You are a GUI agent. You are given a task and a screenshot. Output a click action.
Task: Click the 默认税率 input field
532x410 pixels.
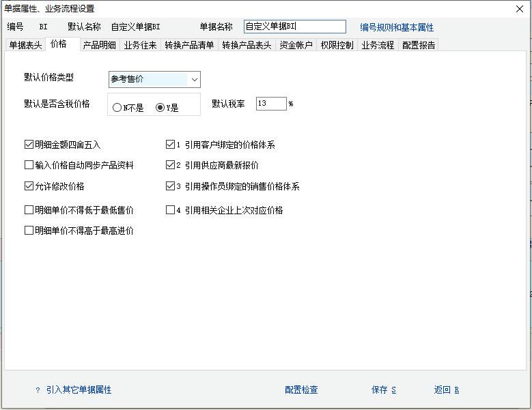coord(270,104)
